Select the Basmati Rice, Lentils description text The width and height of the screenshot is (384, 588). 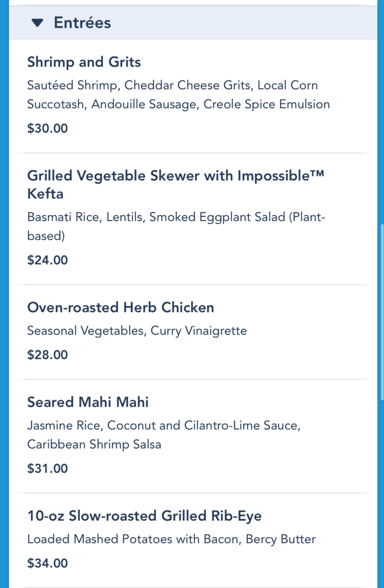176,226
